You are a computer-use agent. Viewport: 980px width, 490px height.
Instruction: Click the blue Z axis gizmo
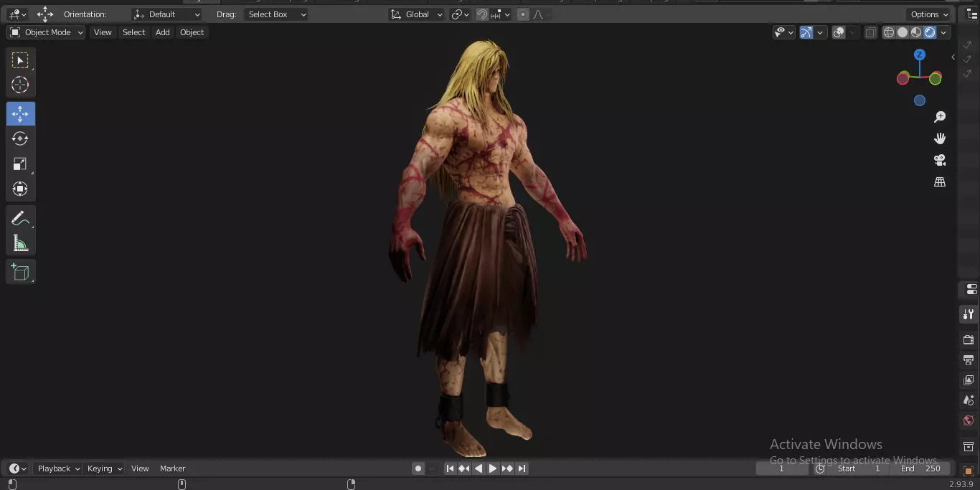click(920, 55)
